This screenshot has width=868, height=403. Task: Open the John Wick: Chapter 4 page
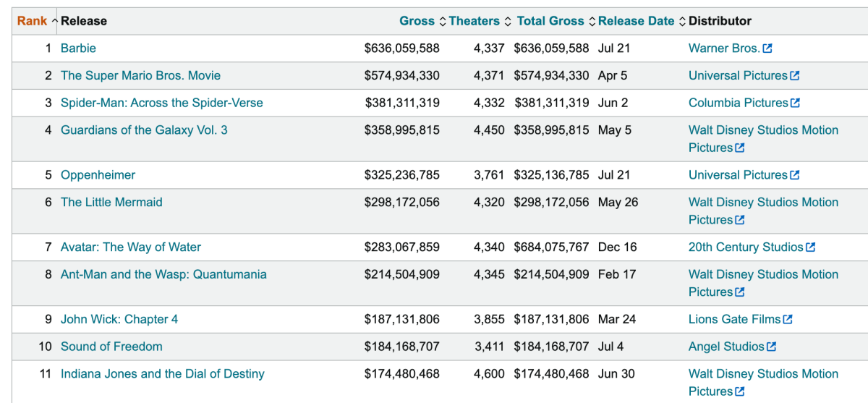[x=119, y=319]
